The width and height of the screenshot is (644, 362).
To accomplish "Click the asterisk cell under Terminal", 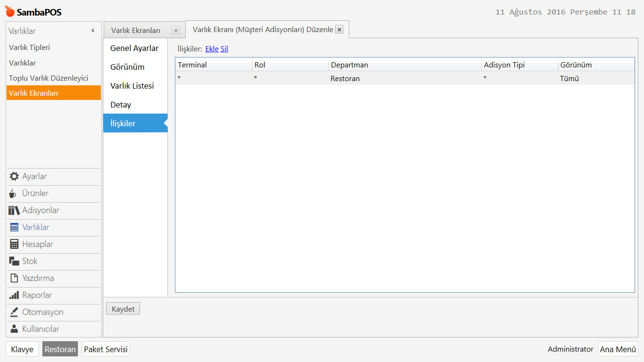I will coord(214,78).
